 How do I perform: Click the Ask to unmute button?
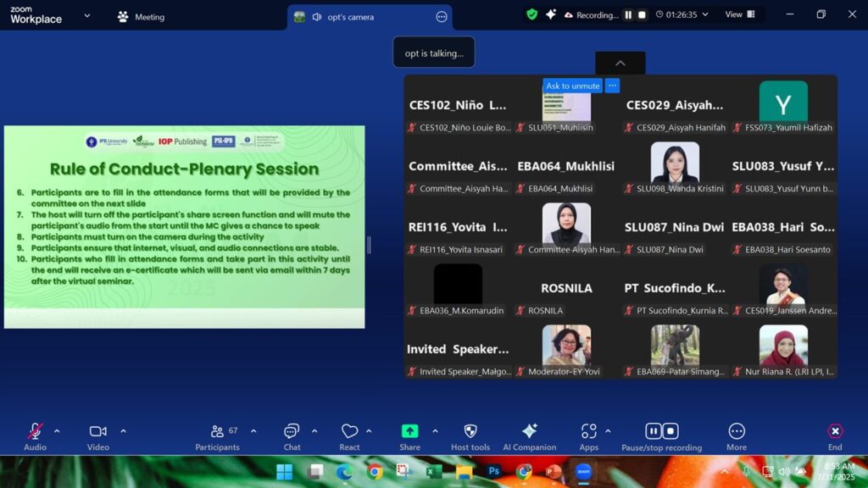573,86
